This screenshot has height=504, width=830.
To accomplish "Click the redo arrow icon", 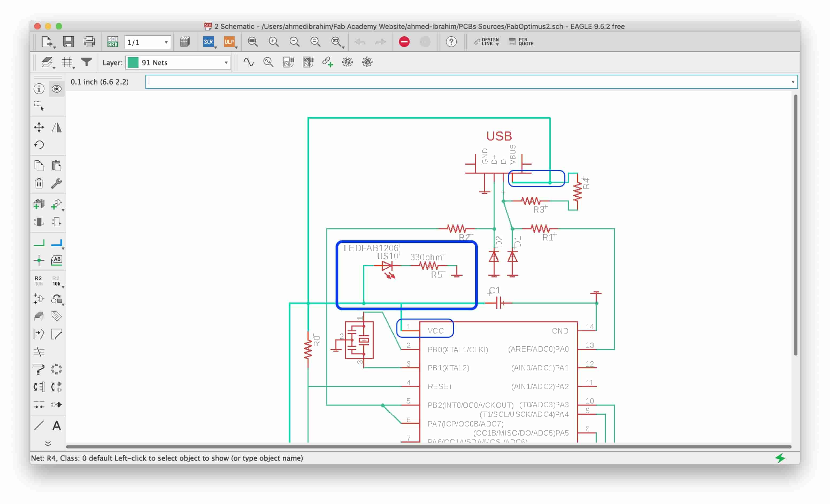I will click(381, 42).
